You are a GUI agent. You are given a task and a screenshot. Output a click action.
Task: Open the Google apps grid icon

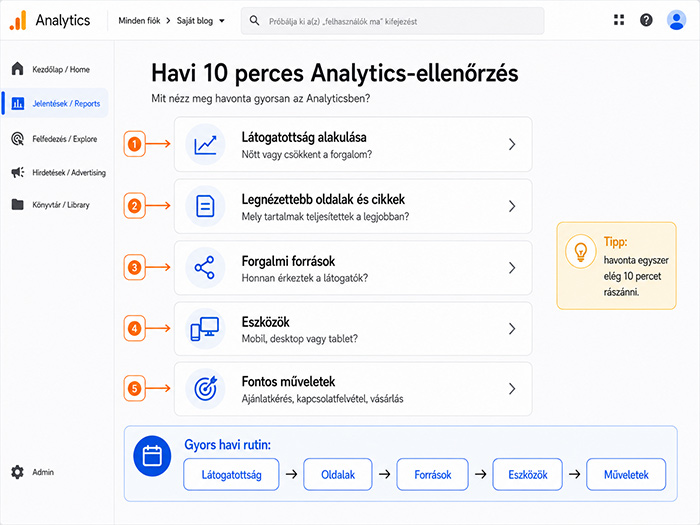click(x=619, y=20)
